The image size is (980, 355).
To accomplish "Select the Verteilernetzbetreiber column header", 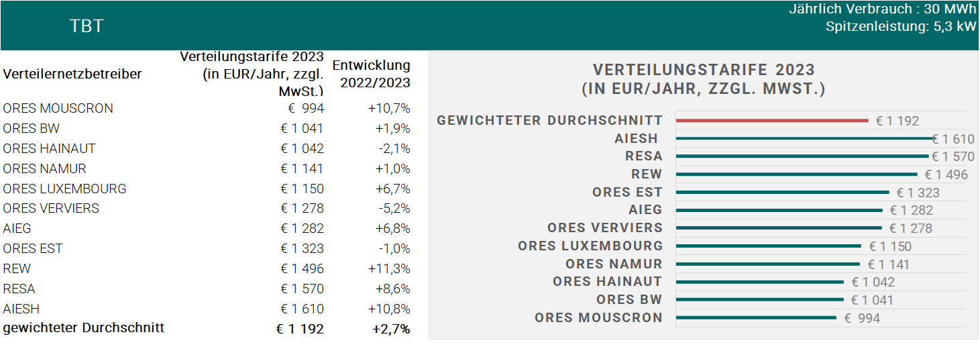I will point(72,74).
